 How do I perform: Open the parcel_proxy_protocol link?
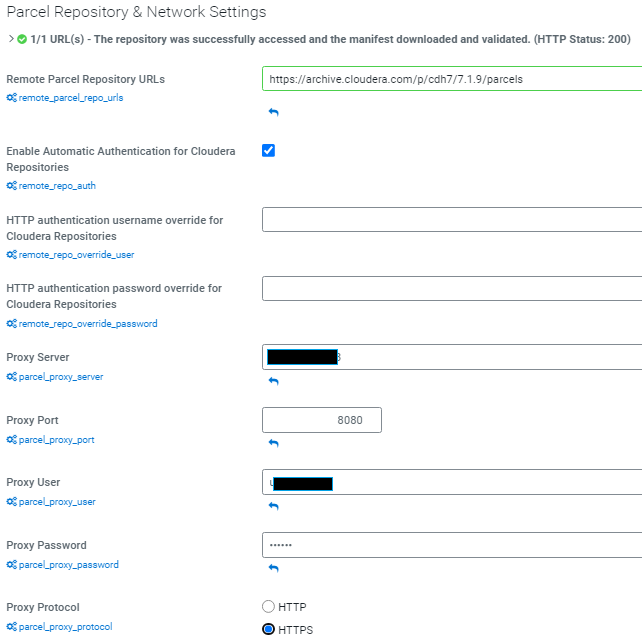[x=66, y=627]
